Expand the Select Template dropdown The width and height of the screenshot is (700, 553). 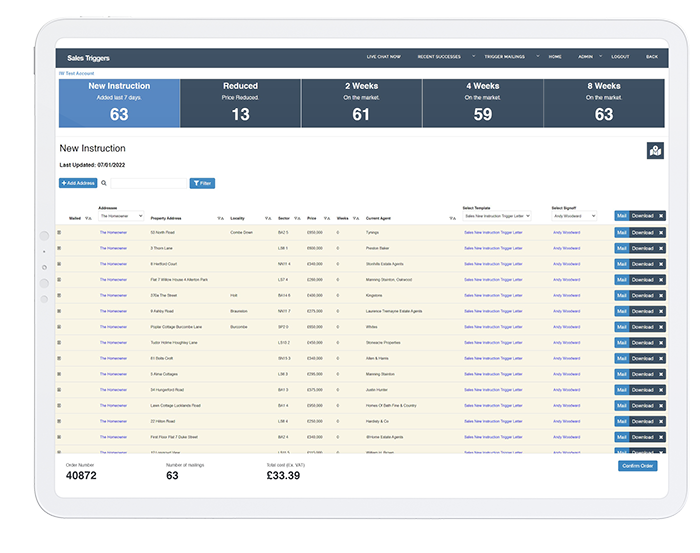tap(497, 215)
